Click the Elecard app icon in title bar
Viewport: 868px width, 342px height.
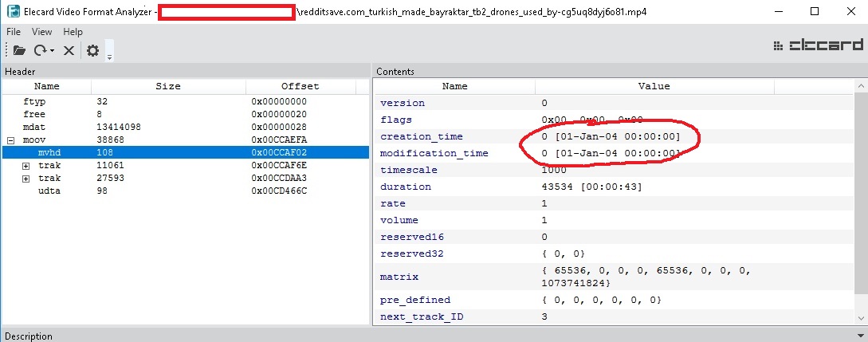click(x=14, y=11)
